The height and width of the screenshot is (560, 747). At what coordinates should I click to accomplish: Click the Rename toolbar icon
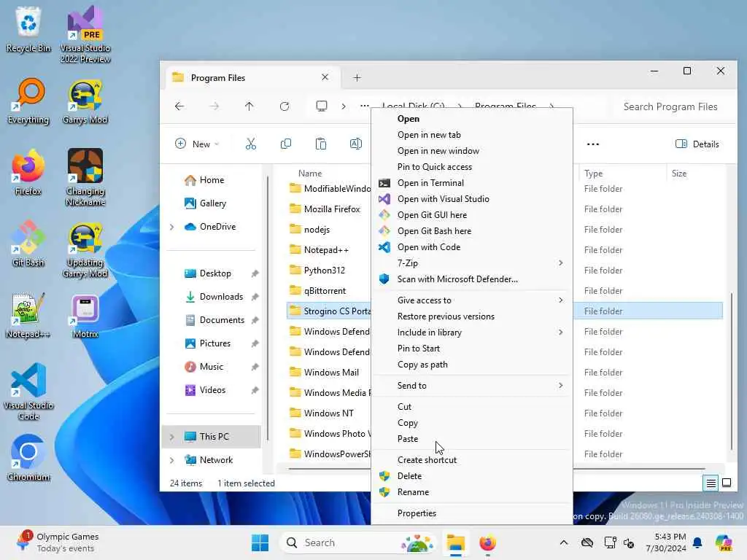tap(355, 144)
